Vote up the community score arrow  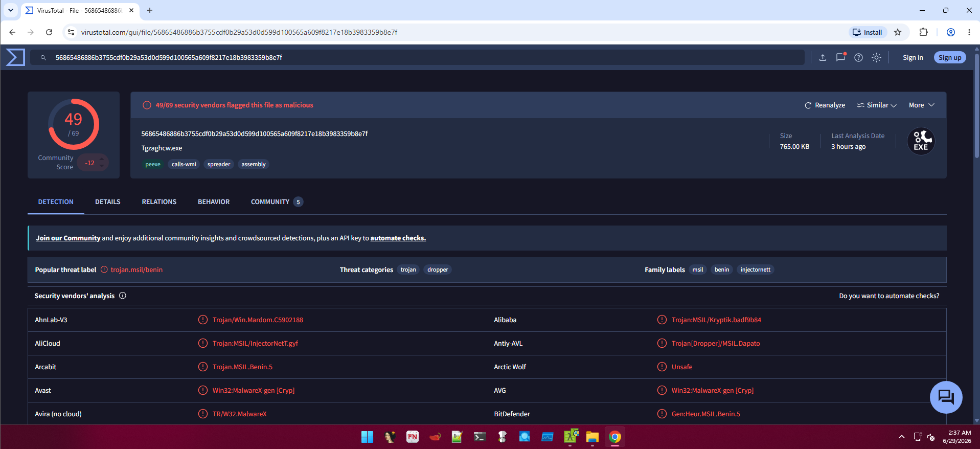pos(102,159)
